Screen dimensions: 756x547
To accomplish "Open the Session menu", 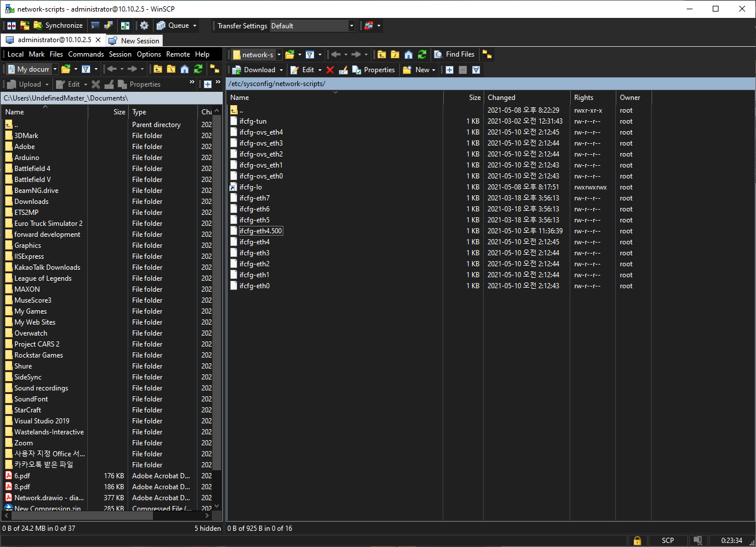I will (120, 54).
